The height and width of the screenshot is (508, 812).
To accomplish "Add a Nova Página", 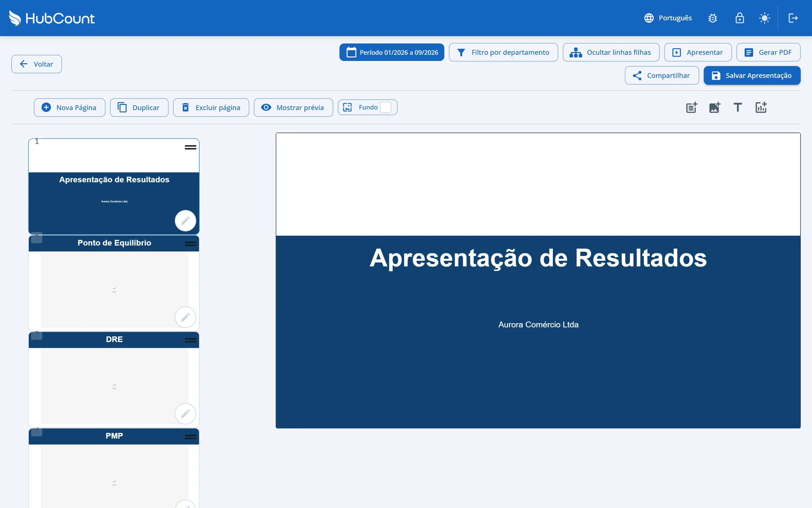I will (x=69, y=107).
